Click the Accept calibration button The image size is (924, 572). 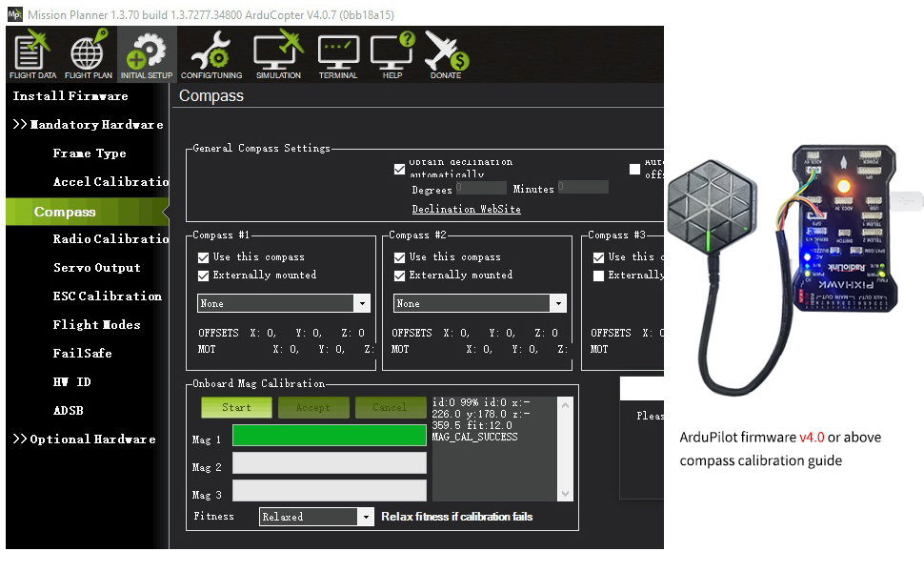point(313,407)
